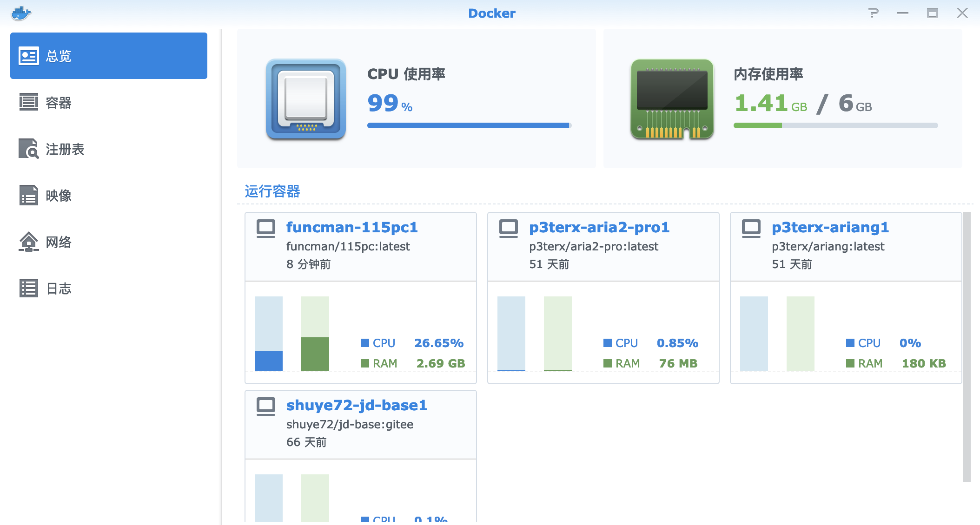
Task: Click shuye72-jd-base1 CPU chart bar
Action: pos(269,498)
